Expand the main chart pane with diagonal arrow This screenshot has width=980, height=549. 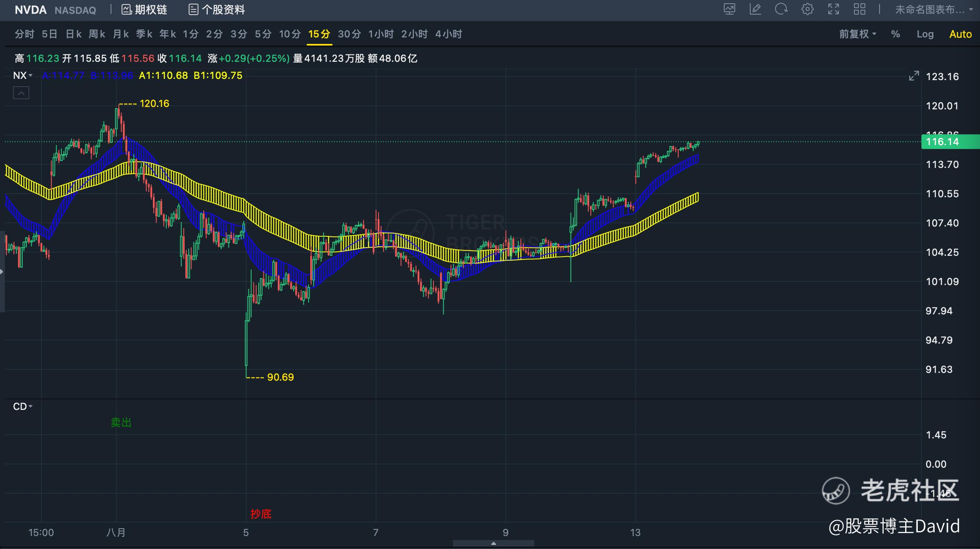[914, 76]
